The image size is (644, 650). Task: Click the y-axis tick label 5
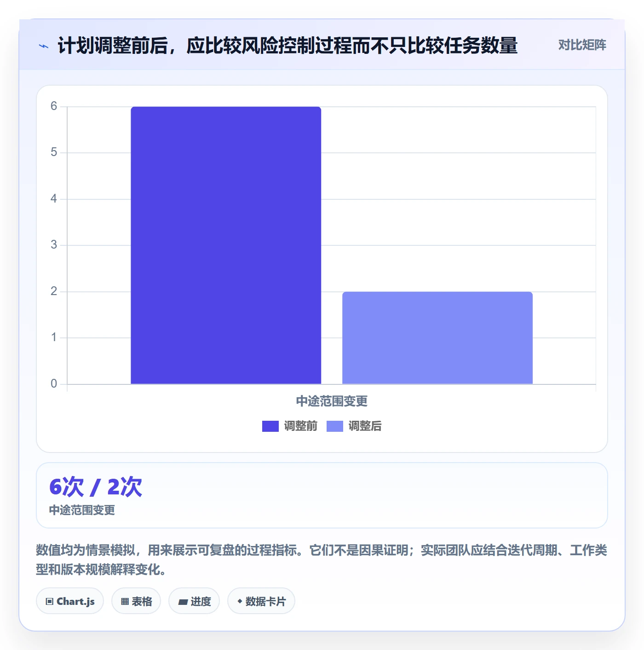[54, 152]
